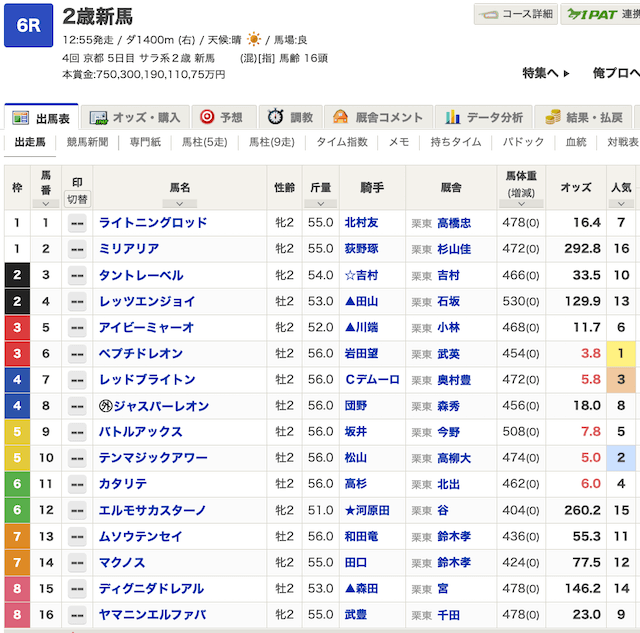Open mark selector for ペプチドレオン
The height and width of the screenshot is (633, 640).
pyautogui.click(x=77, y=354)
